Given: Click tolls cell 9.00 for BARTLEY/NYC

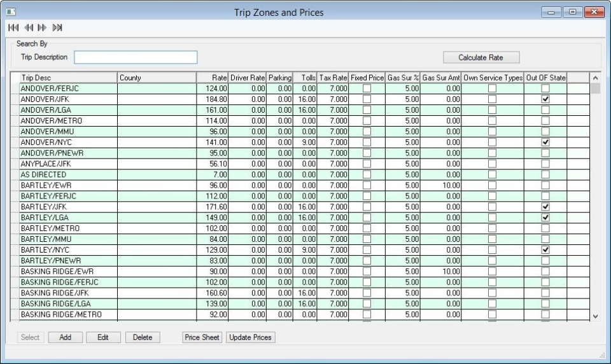Looking at the screenshot, I should click(x=305, y=250).
